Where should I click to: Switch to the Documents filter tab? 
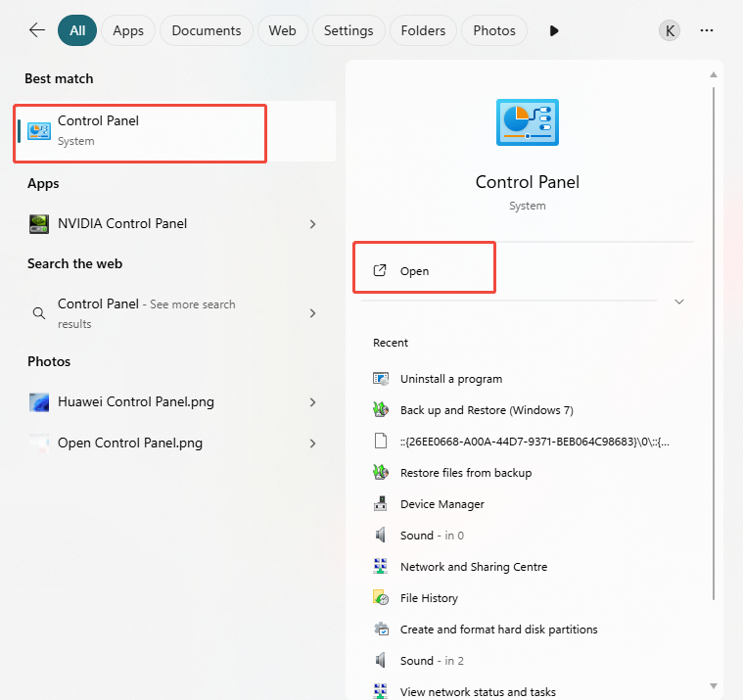coord(207,30)
